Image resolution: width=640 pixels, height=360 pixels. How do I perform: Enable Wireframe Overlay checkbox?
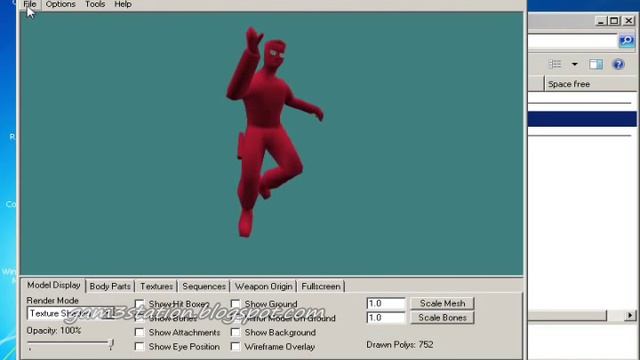(235, 347)
